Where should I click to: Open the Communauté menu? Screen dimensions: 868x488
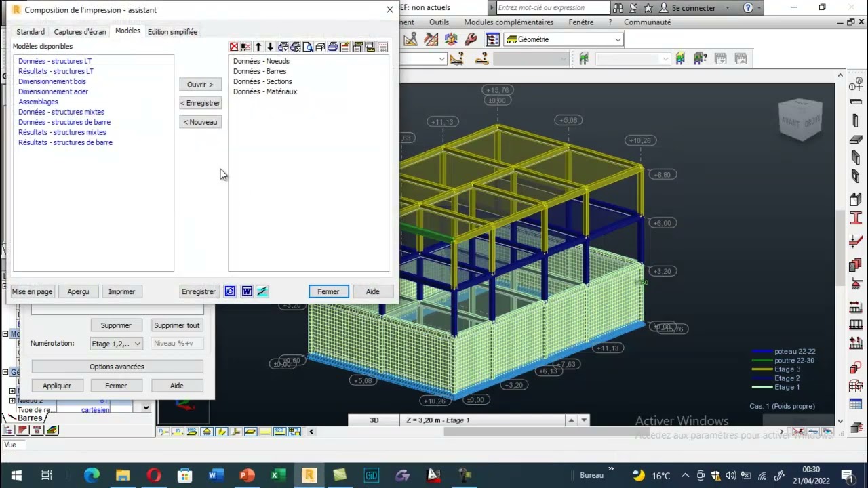pyautogui.click(x=647, y=22)
